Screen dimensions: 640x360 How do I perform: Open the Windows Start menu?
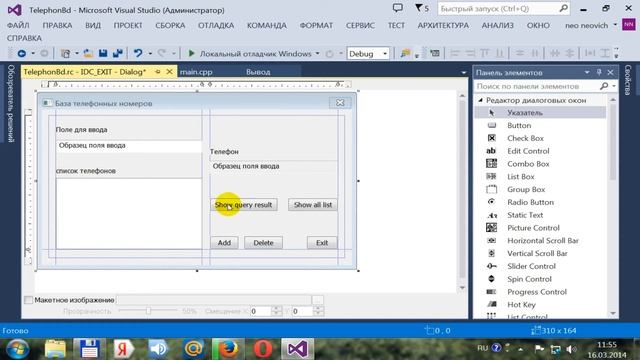17,349
